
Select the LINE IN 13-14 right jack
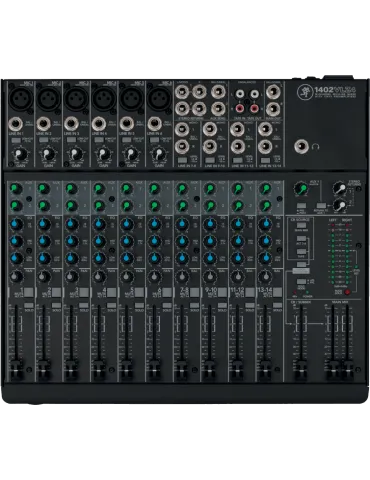(x=265, y=146)
